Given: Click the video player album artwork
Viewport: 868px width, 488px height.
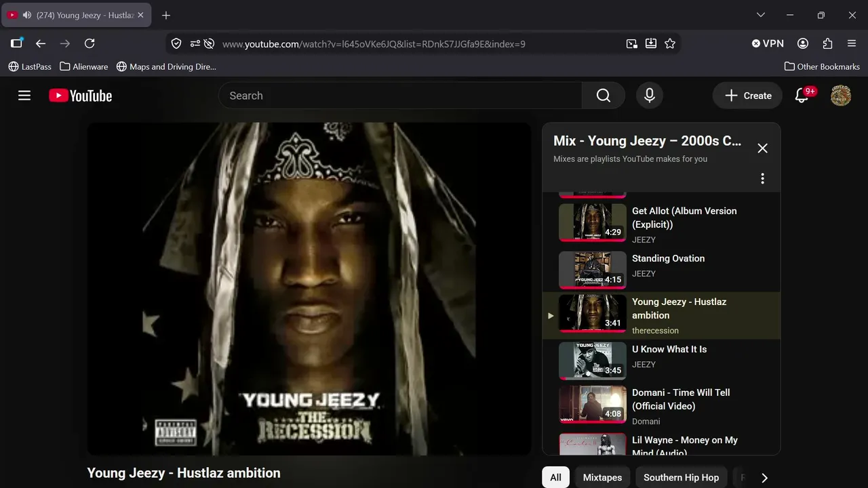Looking at the screenshot, I should (309, 289).
